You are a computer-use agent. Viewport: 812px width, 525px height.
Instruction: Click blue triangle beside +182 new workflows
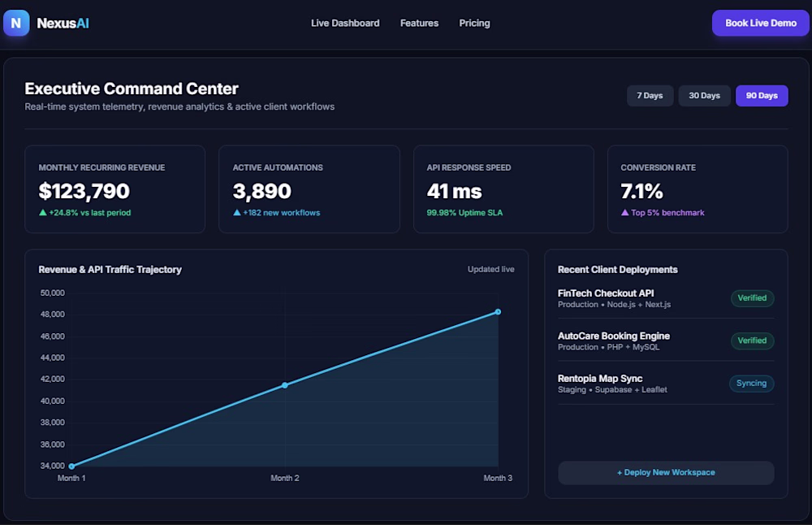tap(236, 212)
